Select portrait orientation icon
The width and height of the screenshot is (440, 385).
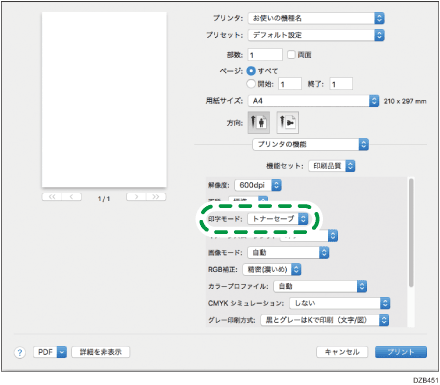[x=259, y=123]
